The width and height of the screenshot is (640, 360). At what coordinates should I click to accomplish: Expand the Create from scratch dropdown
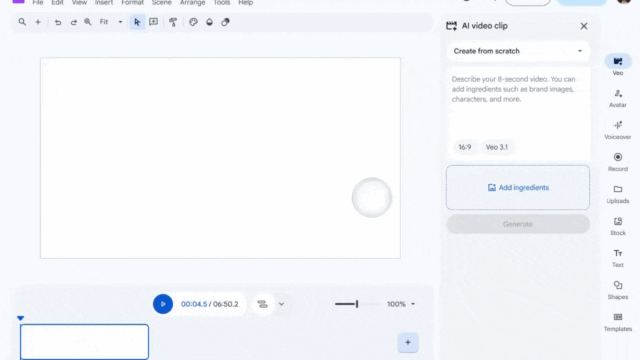(x=518, y=51)
